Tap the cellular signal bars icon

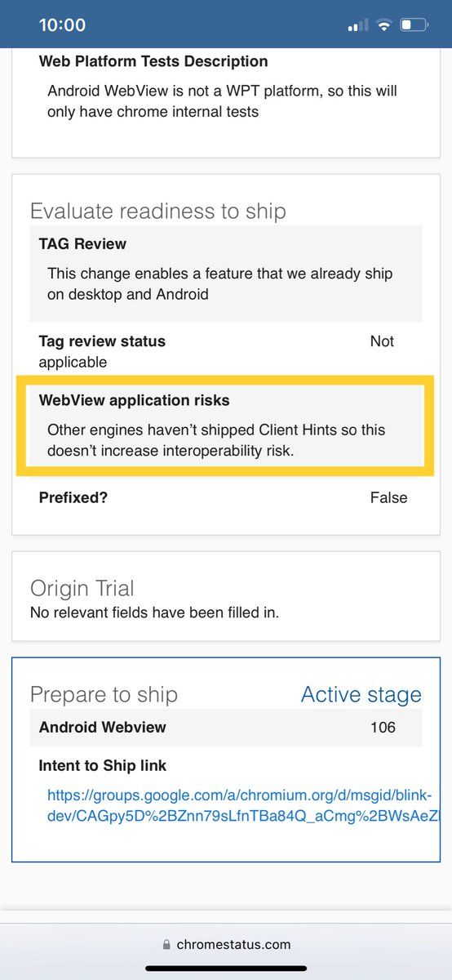point(358,26)
